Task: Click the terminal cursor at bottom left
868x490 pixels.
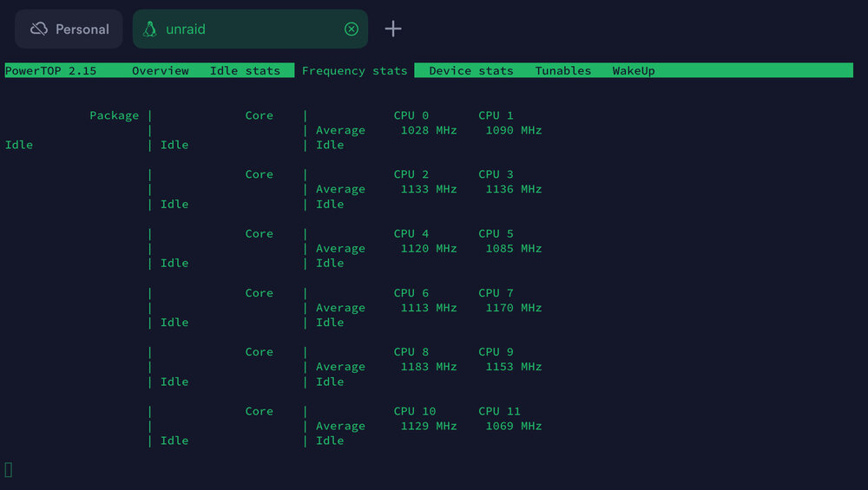Action: (9, 469)
